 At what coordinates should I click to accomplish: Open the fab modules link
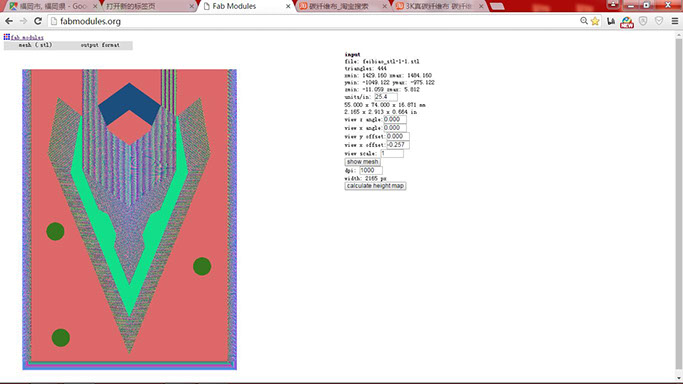click(27, 37)
